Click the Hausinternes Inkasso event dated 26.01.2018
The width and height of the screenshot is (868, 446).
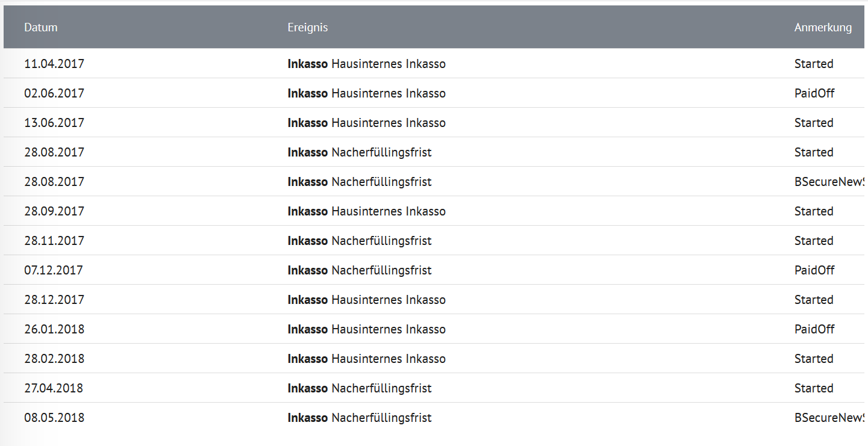click(x=366, y=329)
